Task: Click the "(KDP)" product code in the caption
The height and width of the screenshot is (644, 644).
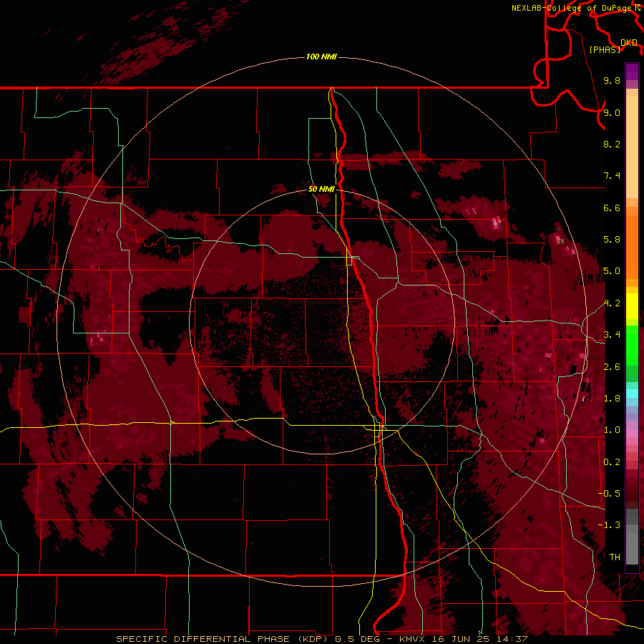Action: [x=314, y=639]
